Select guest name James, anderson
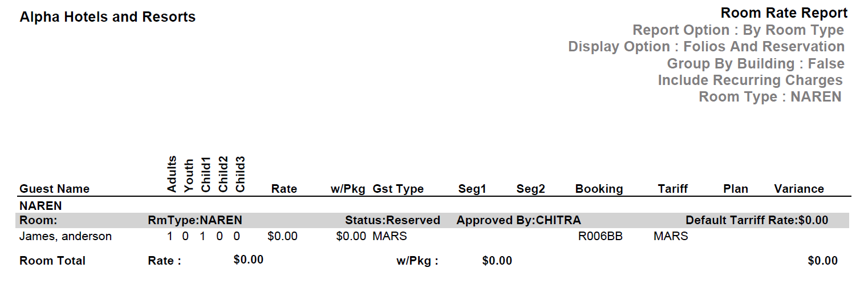Viewport: 868px width, 304px height. 66,236
